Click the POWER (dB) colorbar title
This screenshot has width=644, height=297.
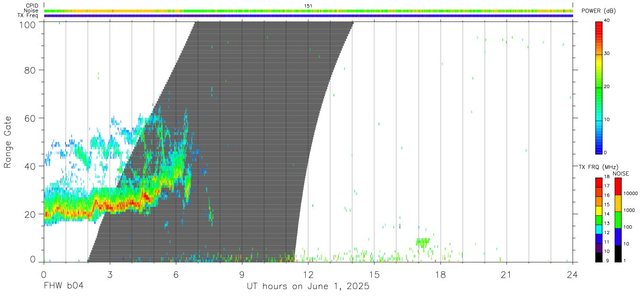(x=598, y=11)
